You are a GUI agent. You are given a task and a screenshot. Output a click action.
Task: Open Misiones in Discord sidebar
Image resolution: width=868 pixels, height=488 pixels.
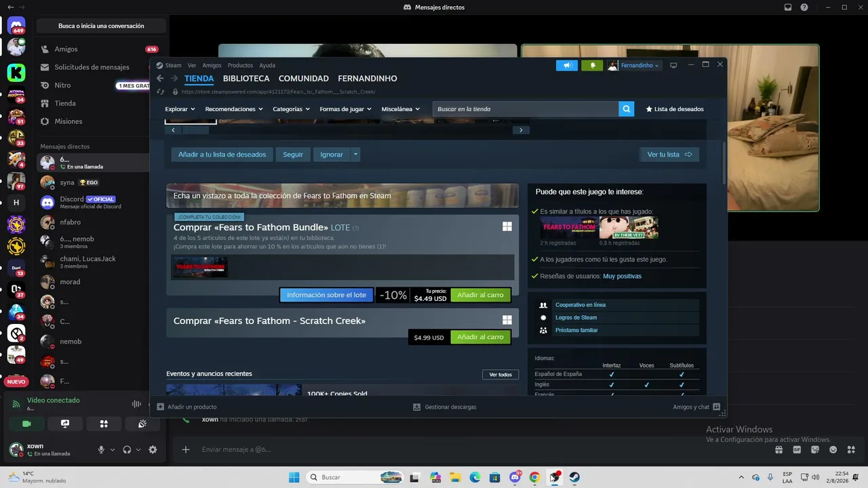point(100,121)
